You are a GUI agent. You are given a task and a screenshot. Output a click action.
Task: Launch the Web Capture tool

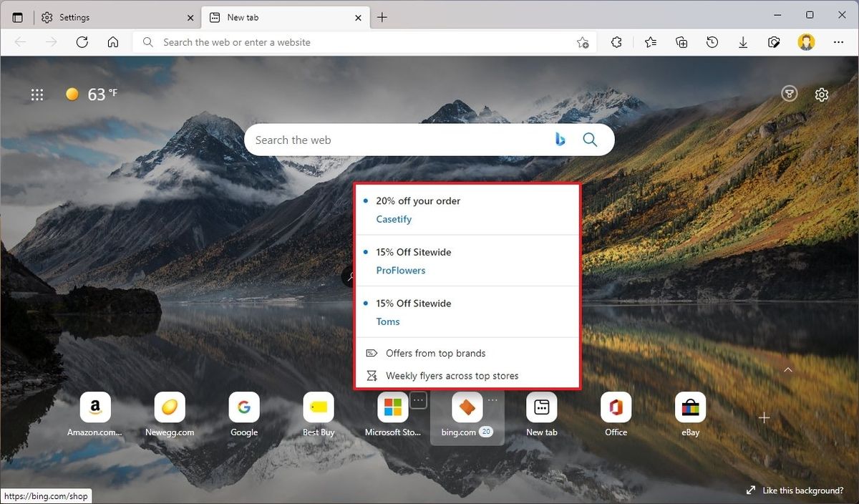pos(774,42)
